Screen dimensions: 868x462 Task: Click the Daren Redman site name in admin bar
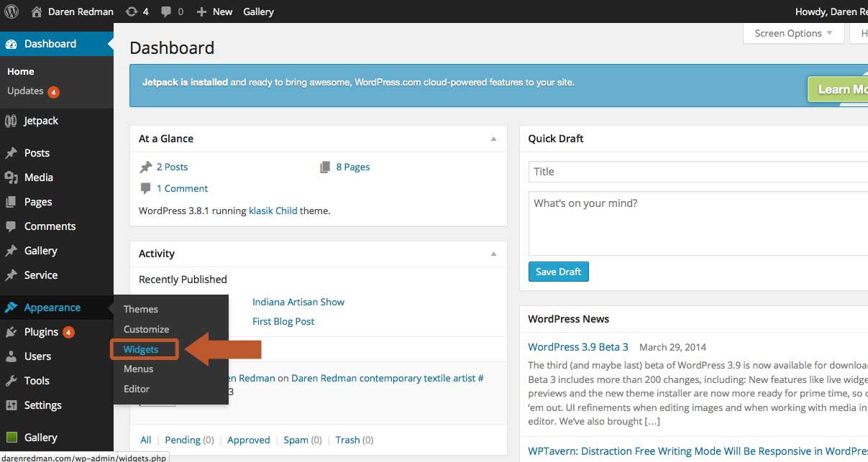click(x=81, y=11)
